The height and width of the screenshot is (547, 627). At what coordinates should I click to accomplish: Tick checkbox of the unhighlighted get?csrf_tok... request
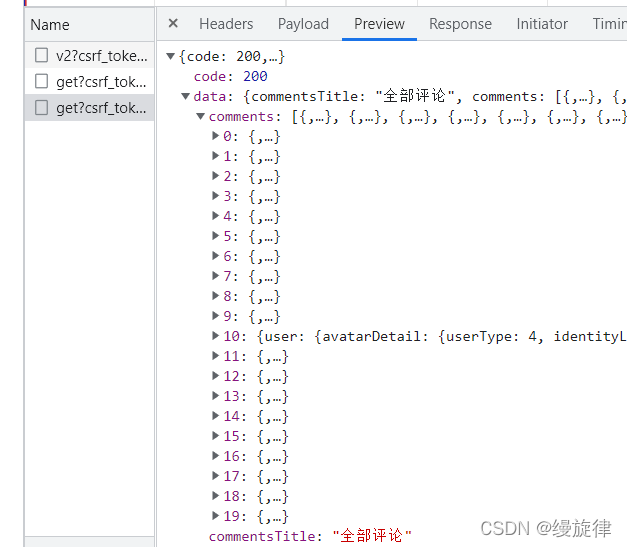click(x=42, y=81)
